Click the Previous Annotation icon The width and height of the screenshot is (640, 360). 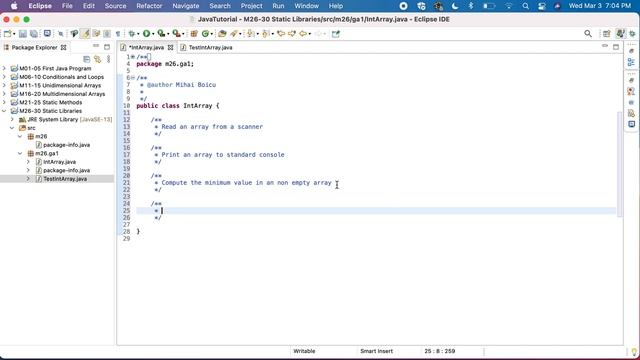[x=266, y=34]
